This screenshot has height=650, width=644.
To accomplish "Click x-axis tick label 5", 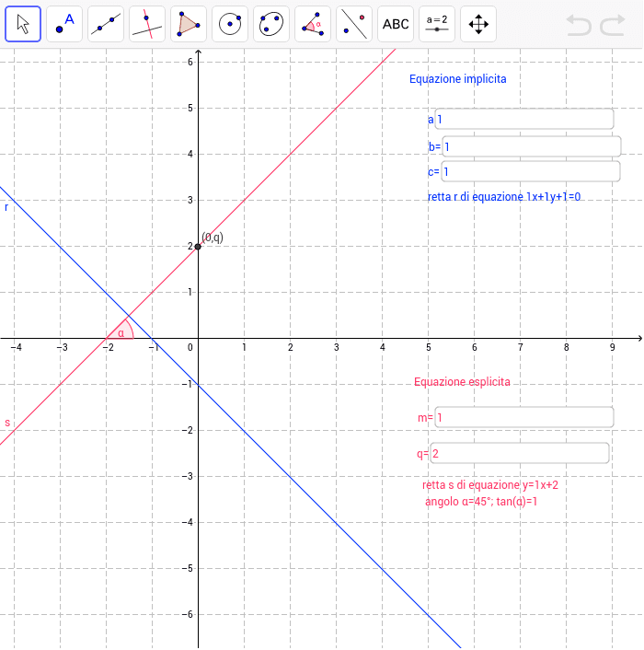I will (x=428, y=347).
